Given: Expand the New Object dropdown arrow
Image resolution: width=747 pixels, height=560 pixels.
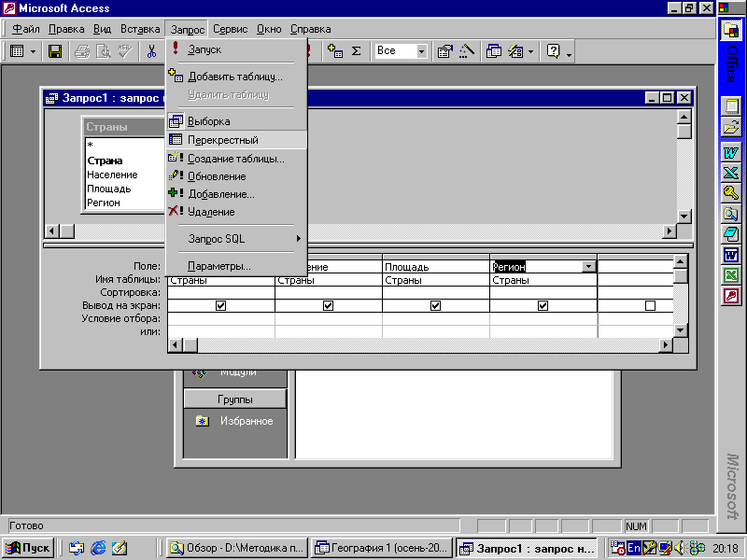Looking at the screenshot, I should pos(530,51).
